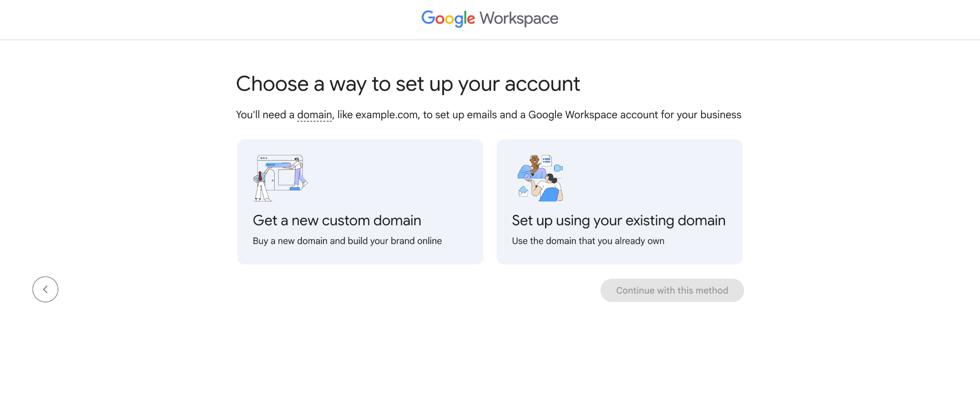This screenshot has width=980, height=400.
Task: Select 'Set up using your existing domain' heading
Action: click(x=619, y=221)
